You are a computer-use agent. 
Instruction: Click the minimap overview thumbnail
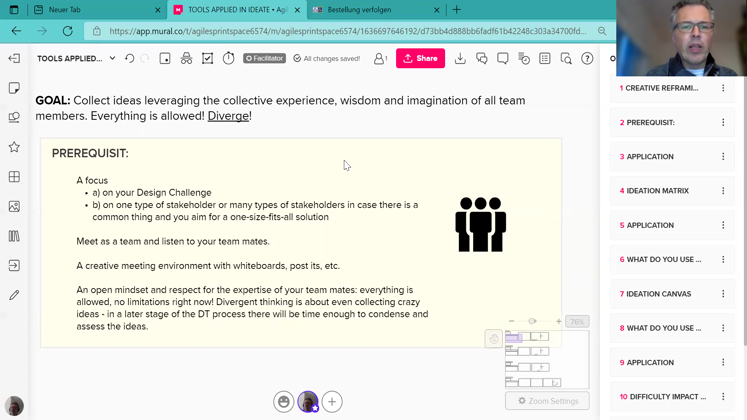[547, 360]
